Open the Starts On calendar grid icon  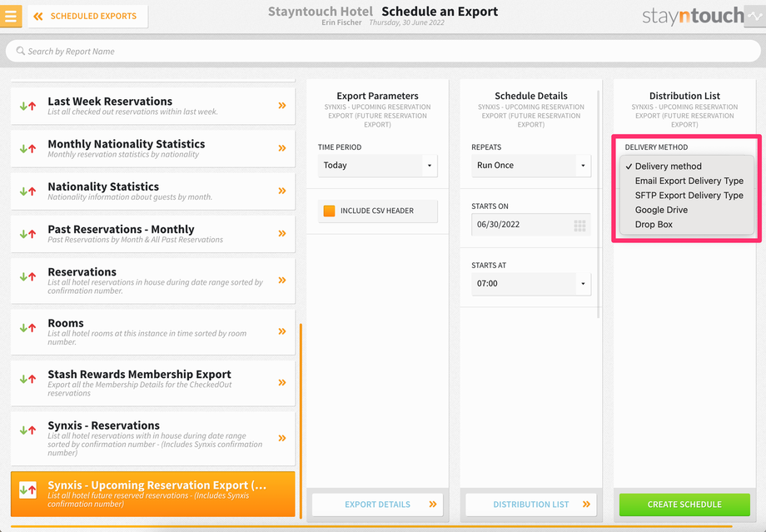(x=579, y=226)
